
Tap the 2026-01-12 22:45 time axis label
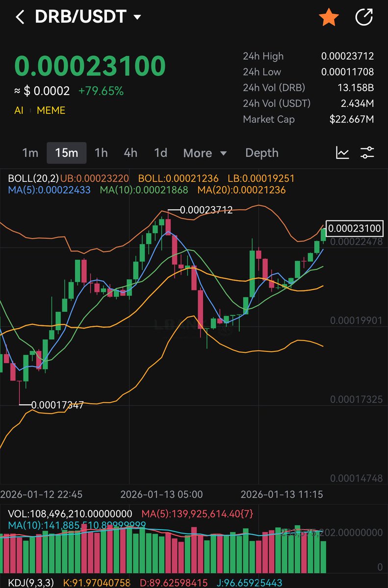coord(41,494)
